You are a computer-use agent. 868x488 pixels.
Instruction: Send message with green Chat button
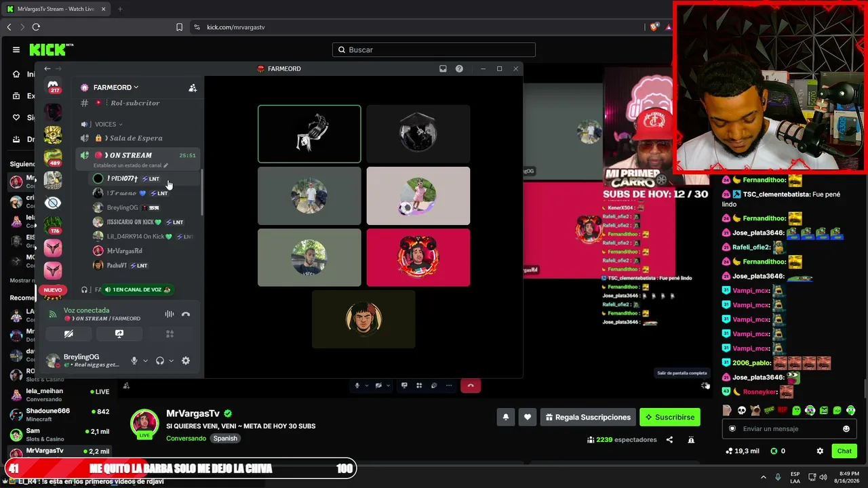[x=844, y=451]
